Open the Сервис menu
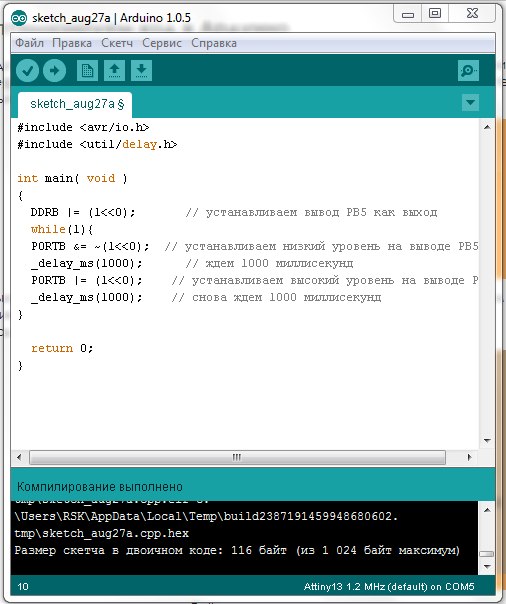This screenshot has width=506, height=604. pos(162,43)
